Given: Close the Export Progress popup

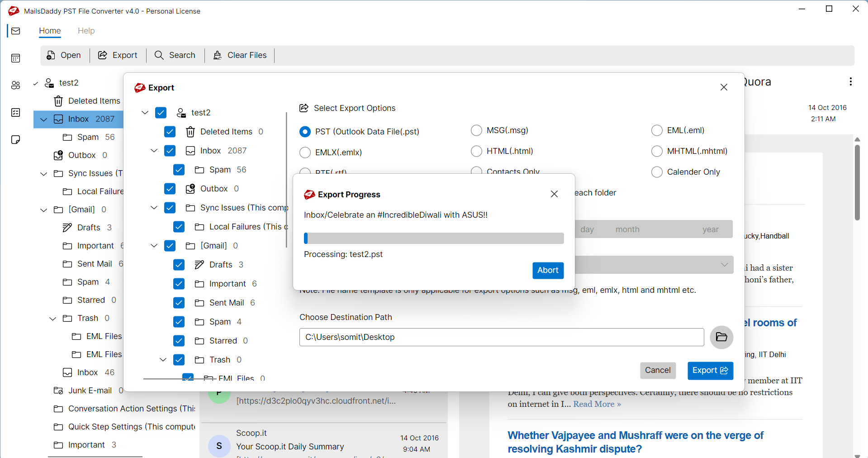Looking at the screenshot, I should point(554,194).
